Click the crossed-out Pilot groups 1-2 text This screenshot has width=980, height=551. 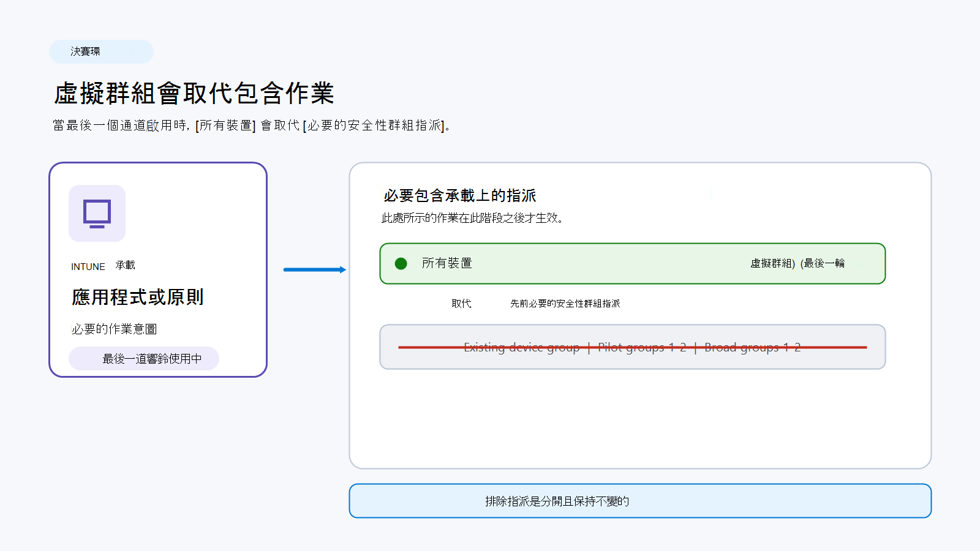tap(642, 347)
